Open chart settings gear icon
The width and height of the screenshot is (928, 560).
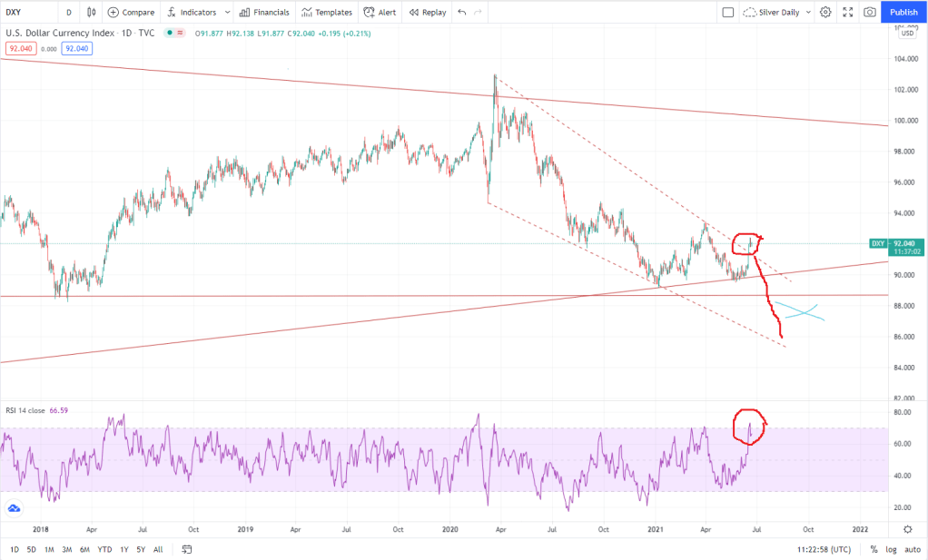coord(825,13)
